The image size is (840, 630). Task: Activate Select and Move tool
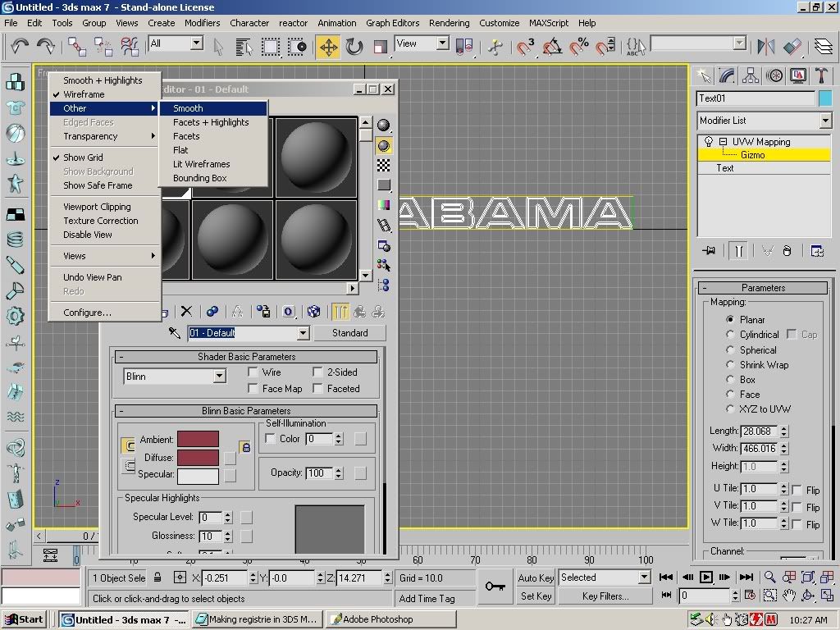pyautogui.click(x=328, y=47)
